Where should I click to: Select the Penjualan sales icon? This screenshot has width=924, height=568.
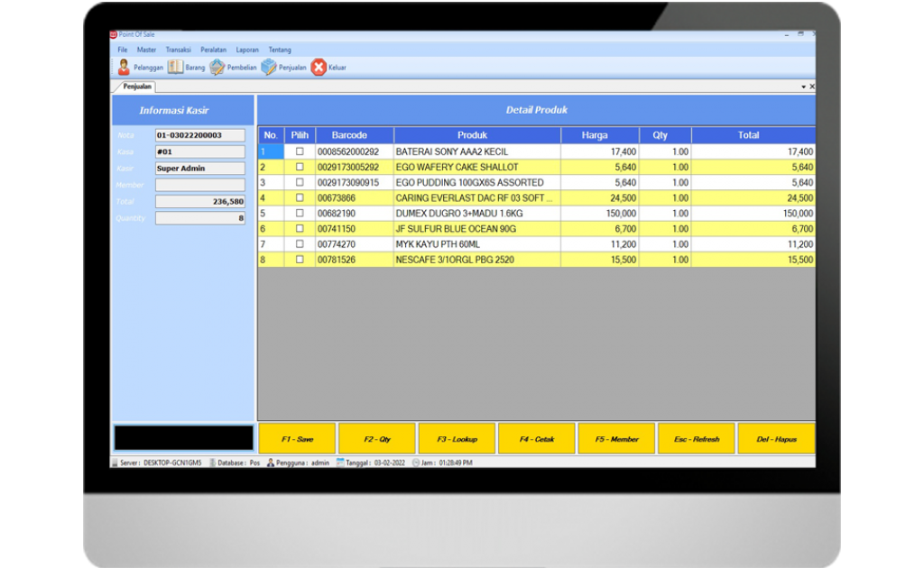point(269,68)
